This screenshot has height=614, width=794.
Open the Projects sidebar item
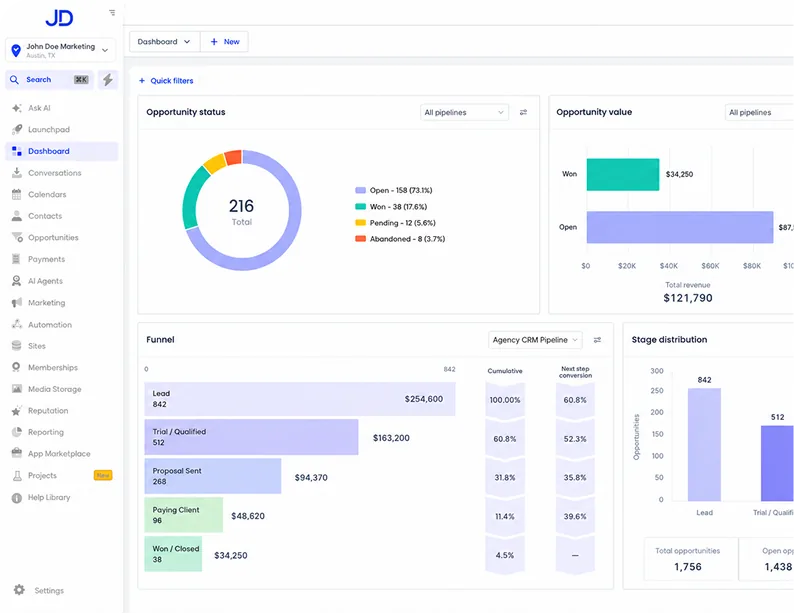click(61, 475)
